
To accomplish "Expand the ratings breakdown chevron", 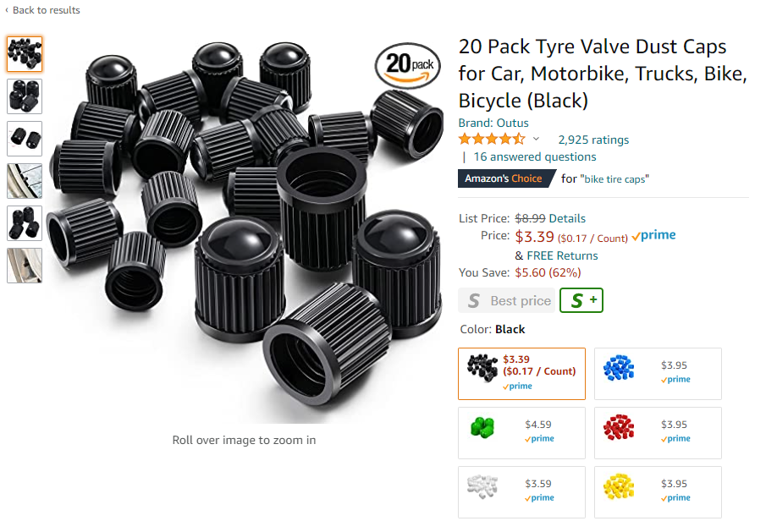I will pyautogui.click(x=536, y=139).
